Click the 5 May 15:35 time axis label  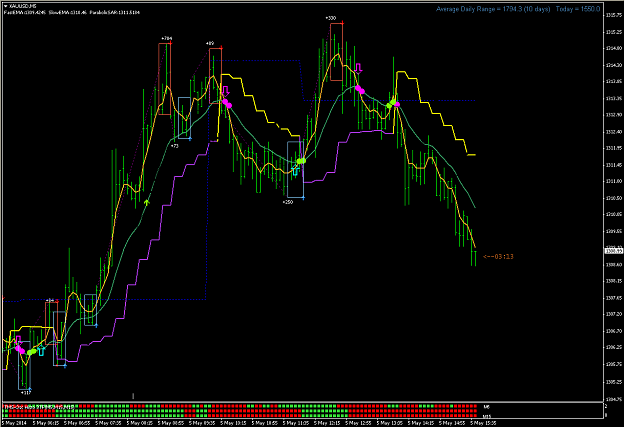click(x=483, y=423)
